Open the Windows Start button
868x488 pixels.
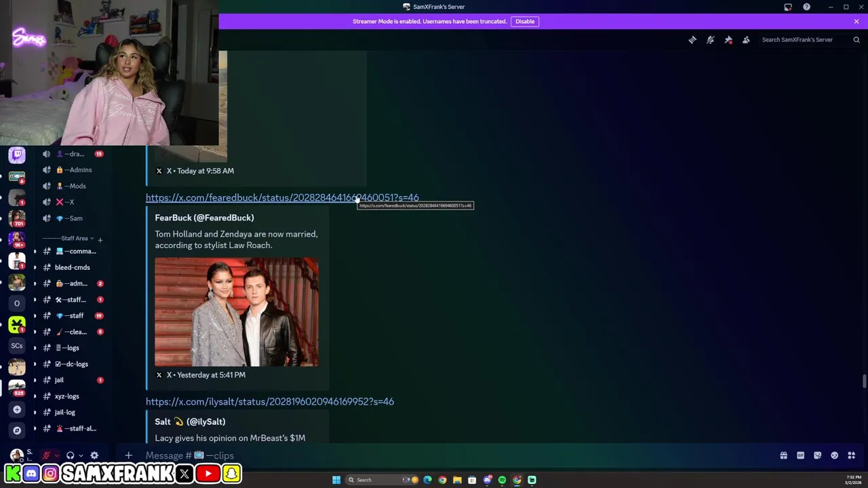pyautogui.click(x=336, y=480)
